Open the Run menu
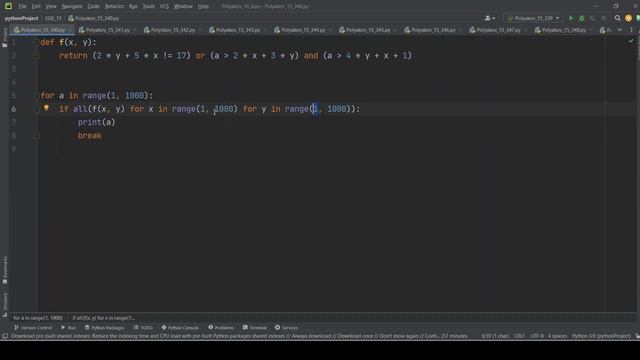The image size is (640, 360). (x=133, y=6)
